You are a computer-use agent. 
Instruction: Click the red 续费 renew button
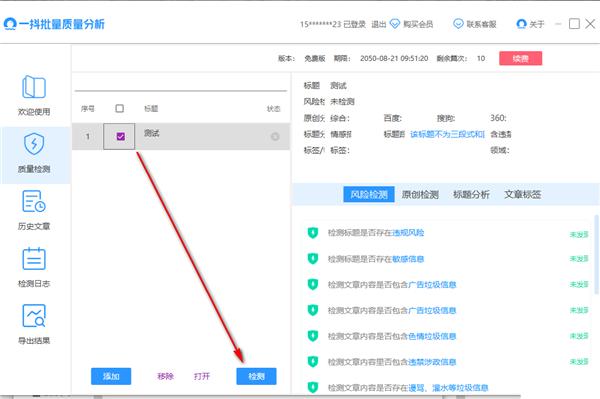520,59
